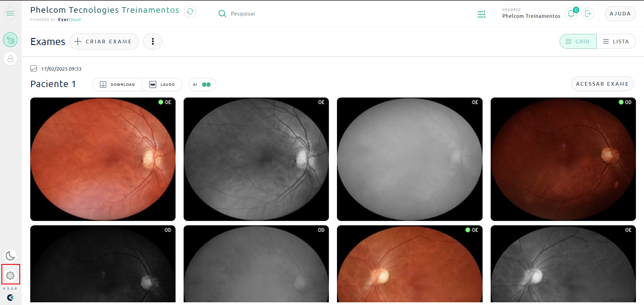Open the hamburger menu in sidebar
Screen dimensions: 644x305
tap(10, 13)
